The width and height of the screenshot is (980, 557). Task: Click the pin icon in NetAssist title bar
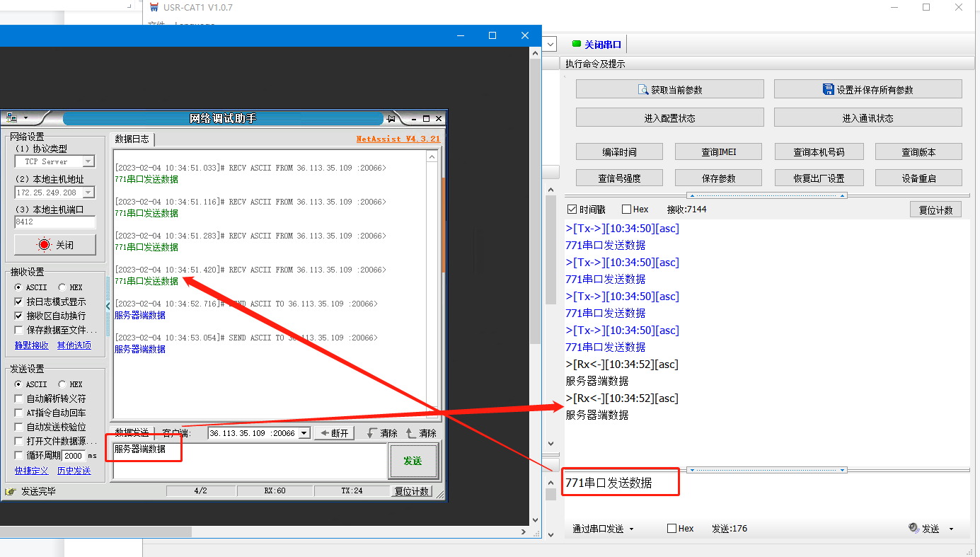click(x=391, y=118)
